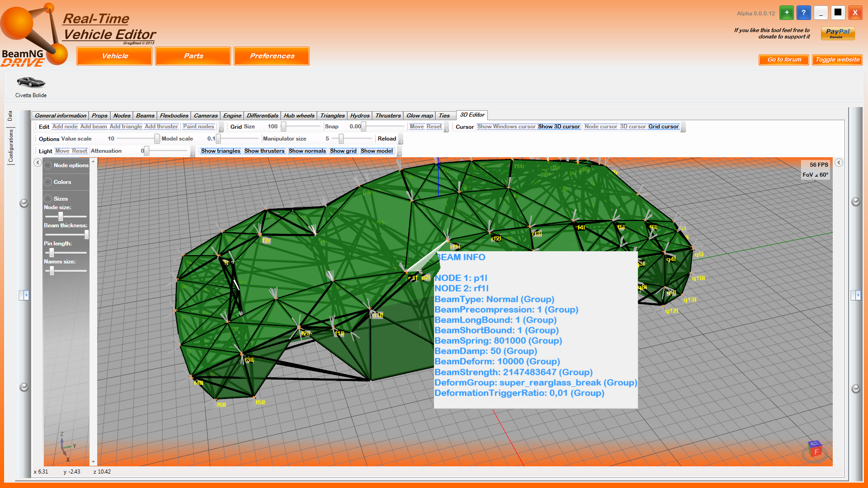Toggle Show triangles
This screenshot has width=868, height=488.
221,151
